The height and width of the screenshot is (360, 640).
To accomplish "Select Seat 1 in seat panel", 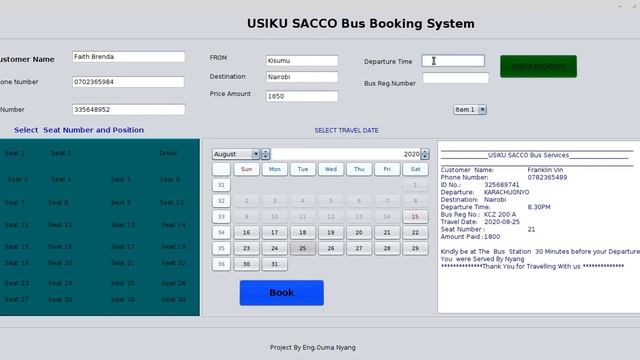I will tap(15, 153).
